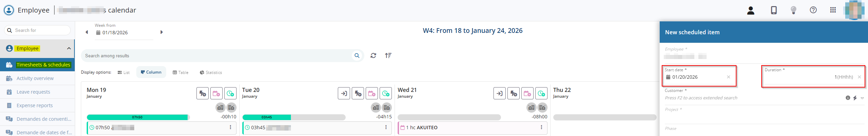Switch display option to List
The height and width of the screenshot is (136, 868).
pos(123,73)
